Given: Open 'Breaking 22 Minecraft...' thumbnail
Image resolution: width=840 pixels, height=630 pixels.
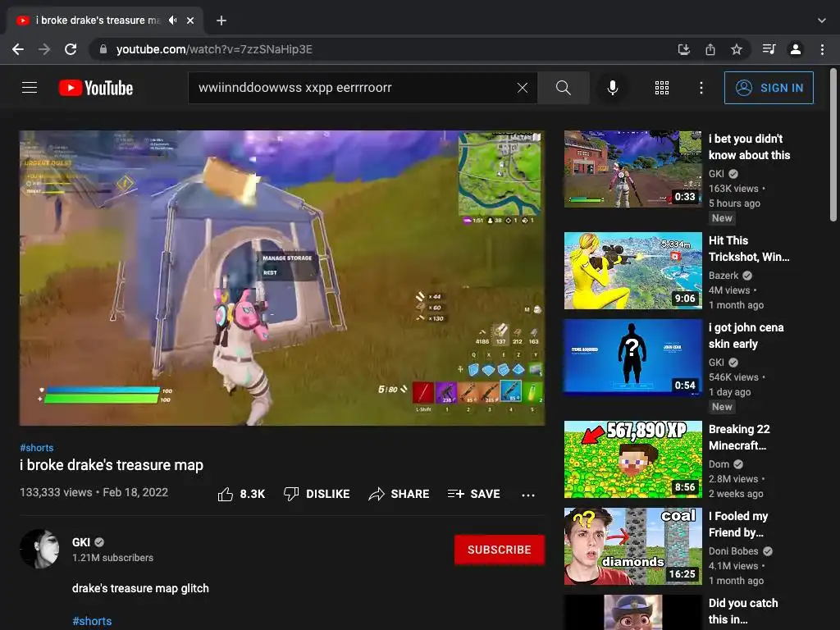Looking at the screenshot, I should click(x=632, y=459).
